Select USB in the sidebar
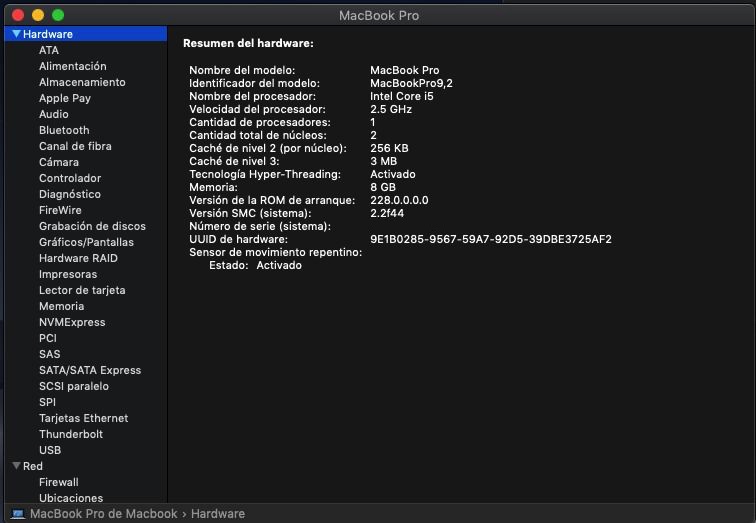This screenshot has width=756, height=523. click(x=50, y=450)
